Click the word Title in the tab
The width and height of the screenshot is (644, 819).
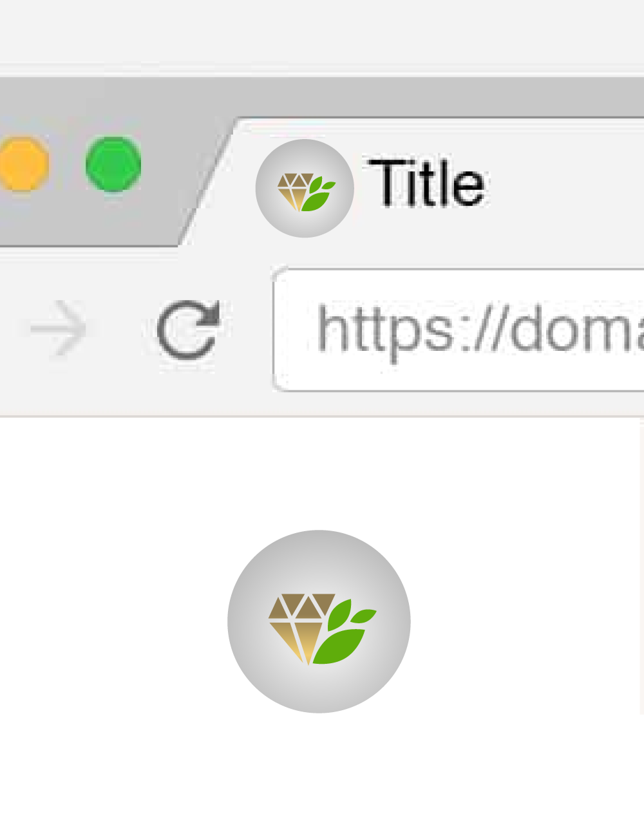[426, 184]
